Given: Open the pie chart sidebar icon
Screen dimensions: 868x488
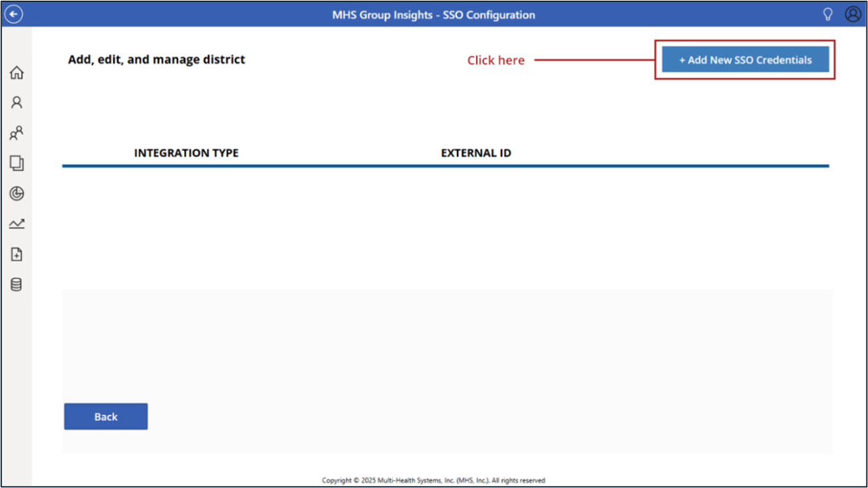Looking at the screenshot, I should [x=17, y=193].
